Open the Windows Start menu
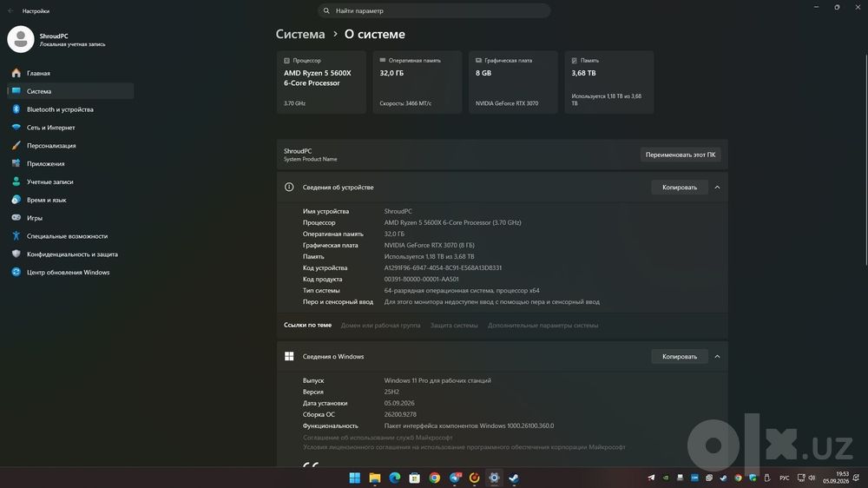This screenshot has width=868, height=488. click(355, 478)
